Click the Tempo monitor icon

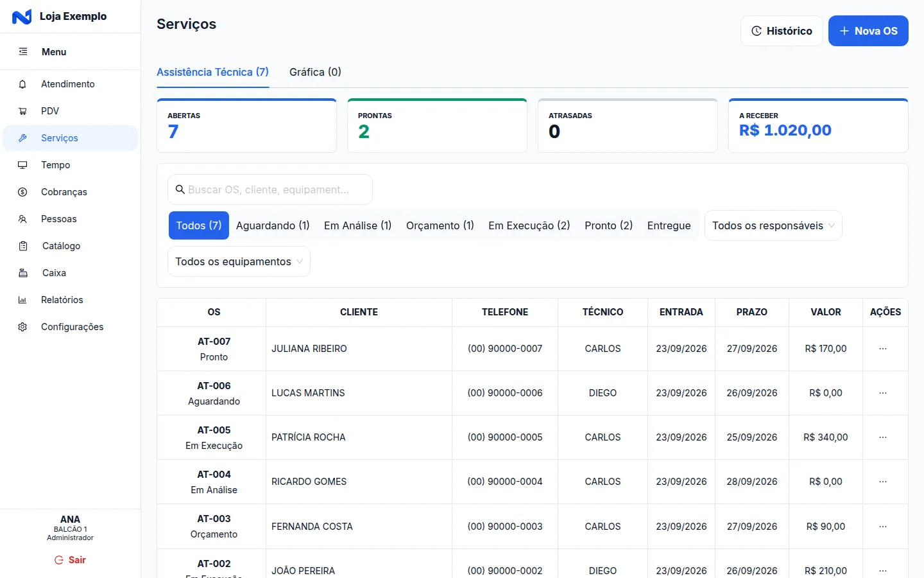coord(22,165)
